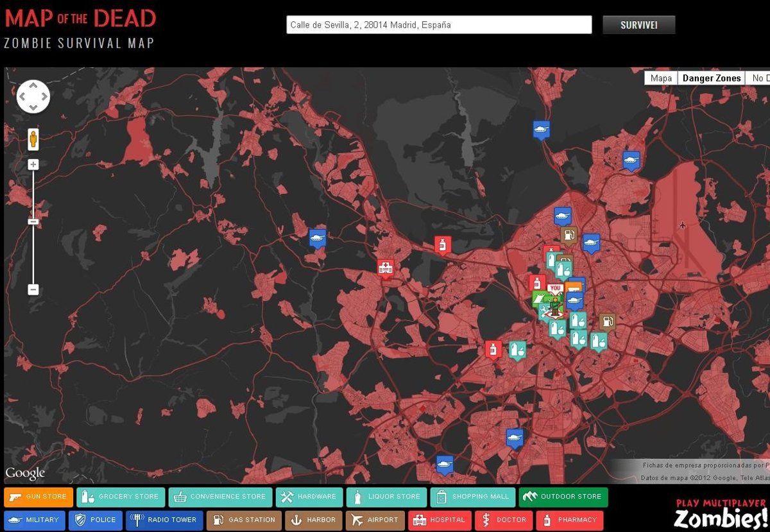Image resolution: width=770 pixels, height=532 pixels.
Task: Toggle the Pharmacy legend filter
Action: pos(570,520)
